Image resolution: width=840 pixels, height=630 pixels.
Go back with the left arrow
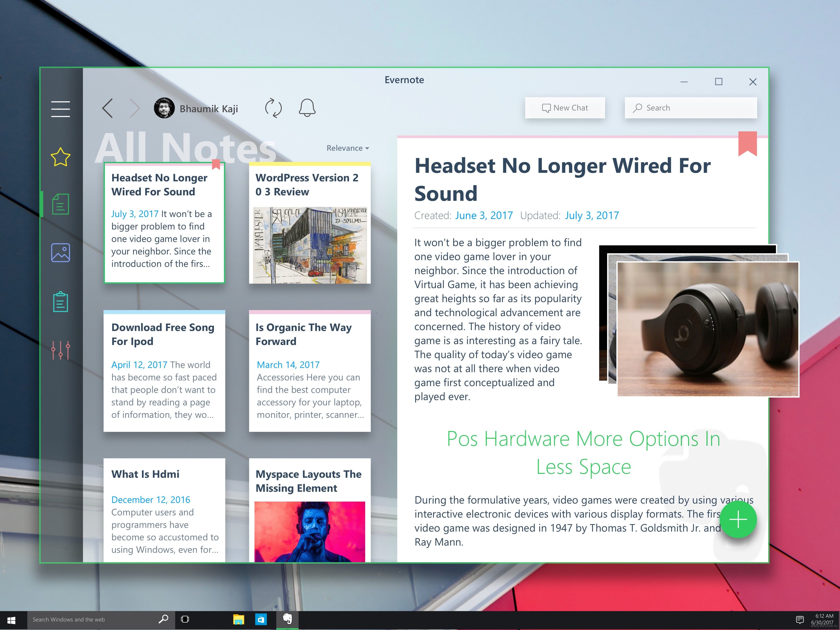107,108
